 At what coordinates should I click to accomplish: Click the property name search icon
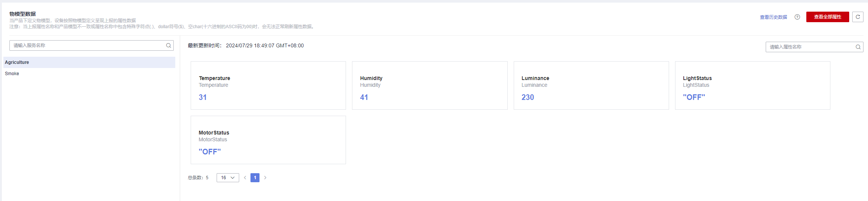(x=858, y=47)
